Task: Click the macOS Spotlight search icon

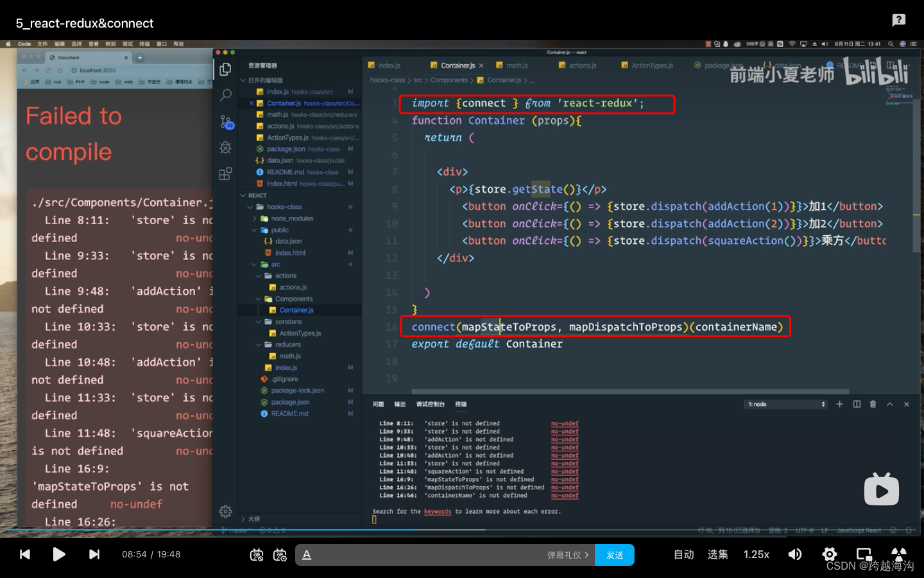Action: point(891,44)
